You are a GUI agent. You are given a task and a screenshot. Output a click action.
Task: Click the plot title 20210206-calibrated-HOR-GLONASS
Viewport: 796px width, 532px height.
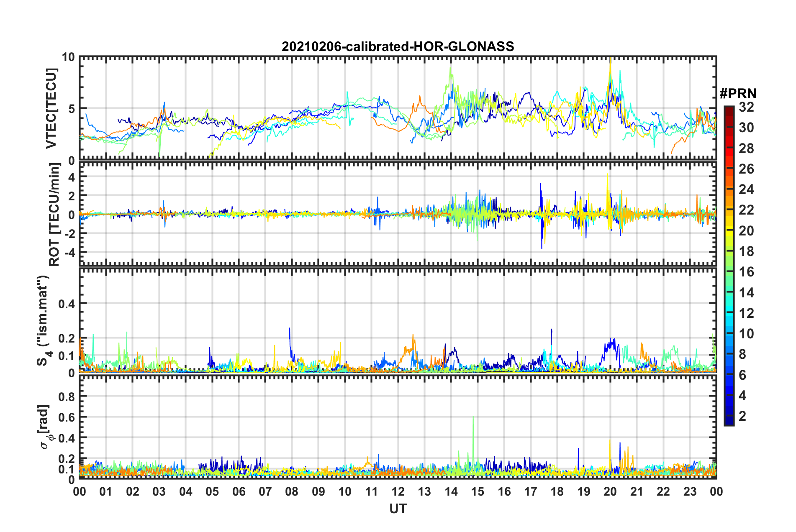(398, 46)
